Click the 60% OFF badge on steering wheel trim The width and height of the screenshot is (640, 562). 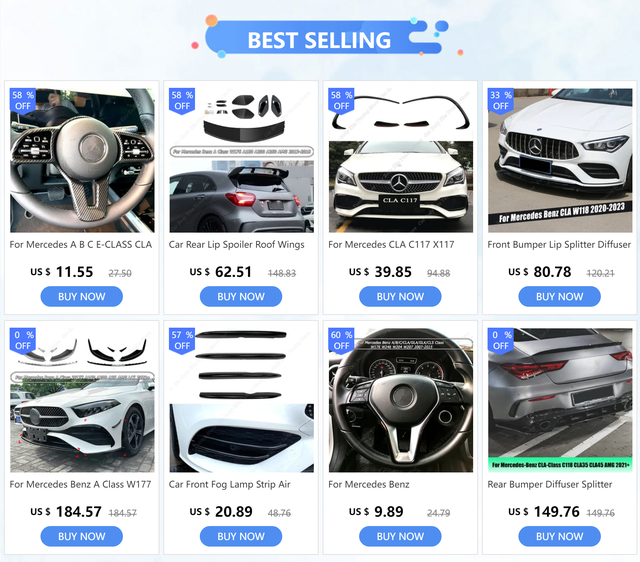click(342, 340)
